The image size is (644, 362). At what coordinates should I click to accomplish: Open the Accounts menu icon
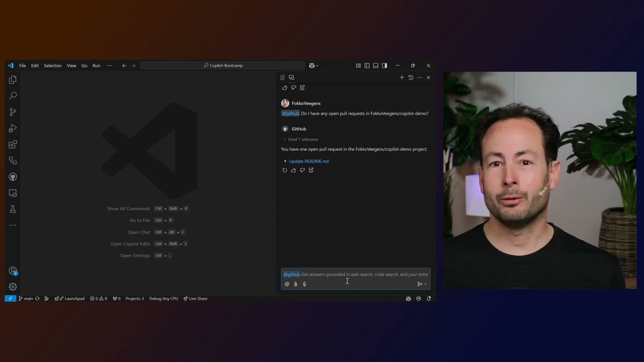pos(13,270)
